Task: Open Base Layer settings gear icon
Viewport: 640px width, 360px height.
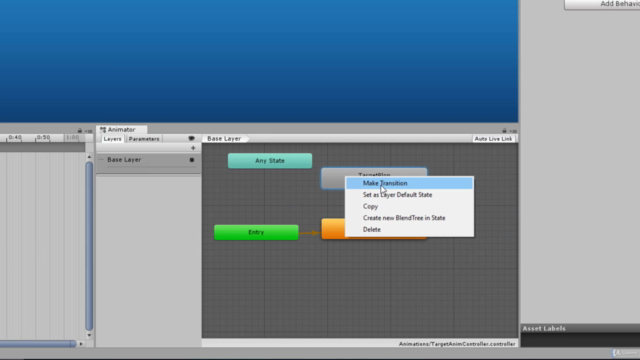Action: (x=192, y=160)
